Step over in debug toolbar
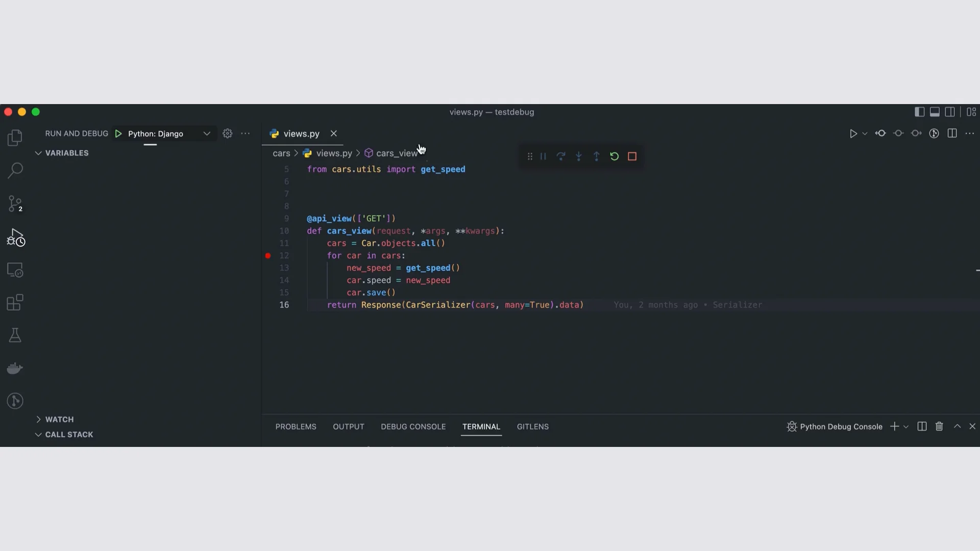 [561, 157]
